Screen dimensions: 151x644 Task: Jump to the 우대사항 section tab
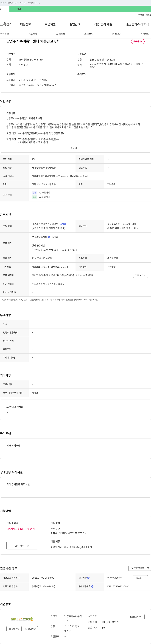pyautogui.click(x=61, y=34)
